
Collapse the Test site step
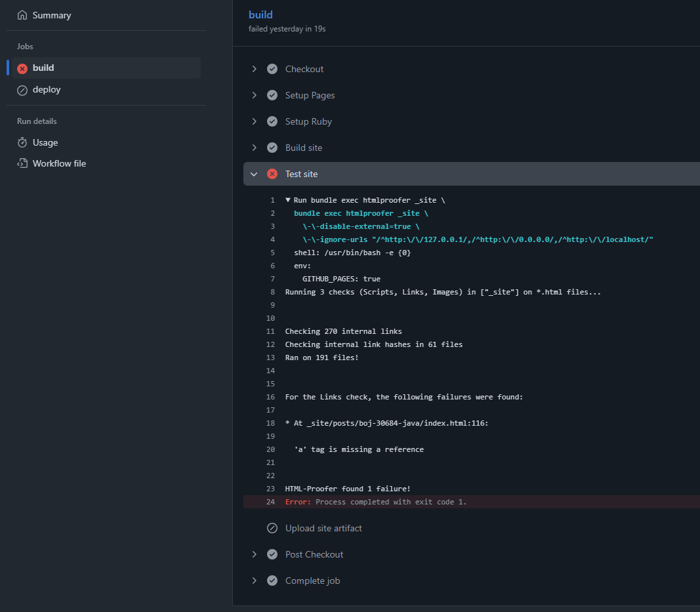click(x=254, y=174)
